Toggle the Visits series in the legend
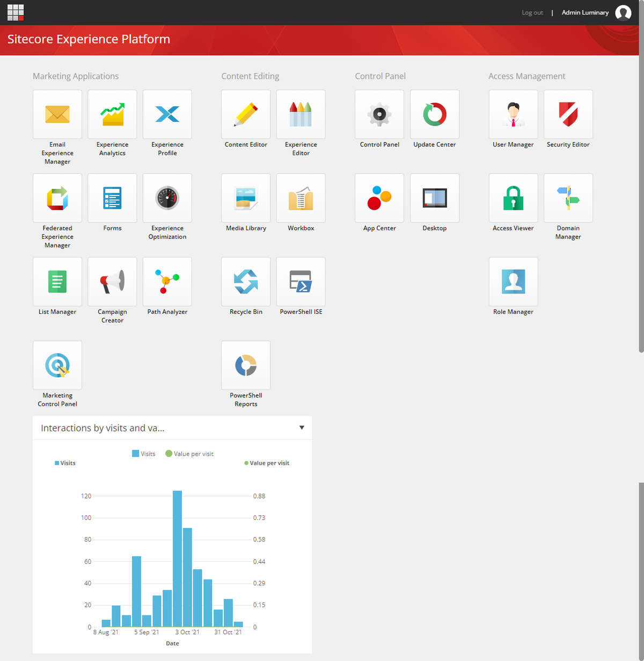 tap(143, 453)
